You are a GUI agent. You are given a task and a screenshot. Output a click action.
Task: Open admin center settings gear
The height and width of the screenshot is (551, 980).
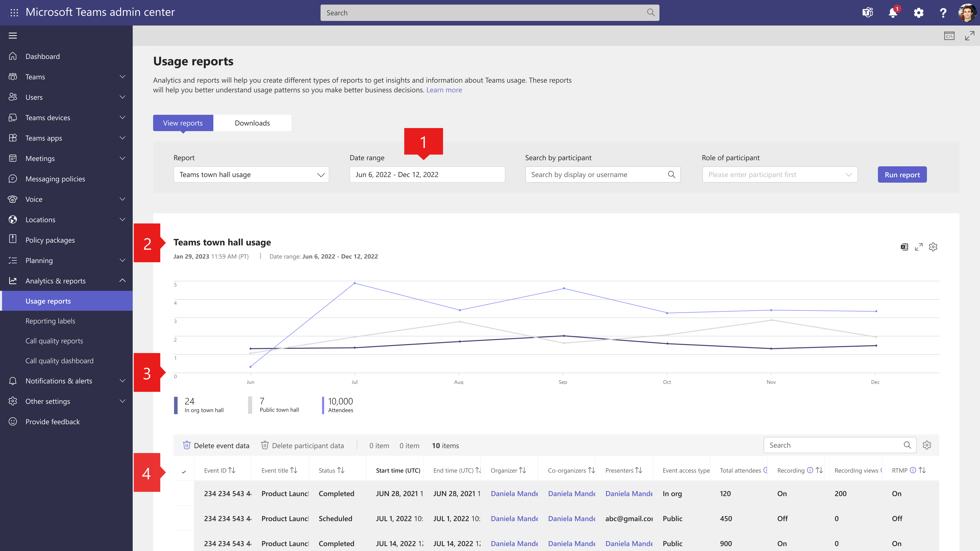tap(918, 12)
